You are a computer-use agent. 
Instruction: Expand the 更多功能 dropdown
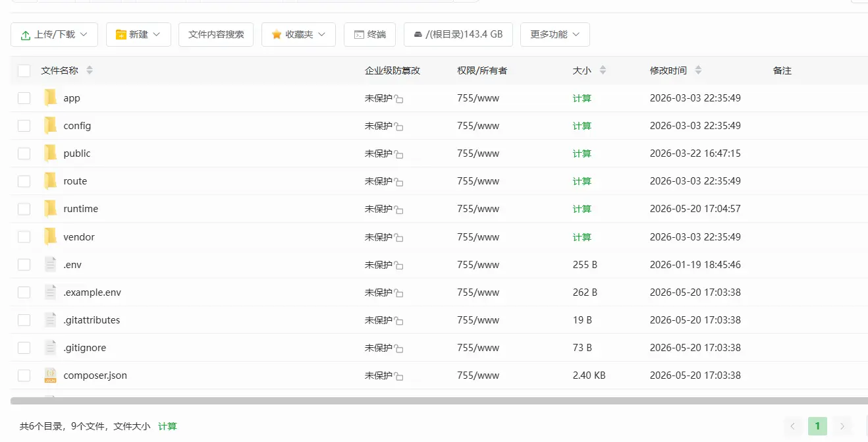555,34
